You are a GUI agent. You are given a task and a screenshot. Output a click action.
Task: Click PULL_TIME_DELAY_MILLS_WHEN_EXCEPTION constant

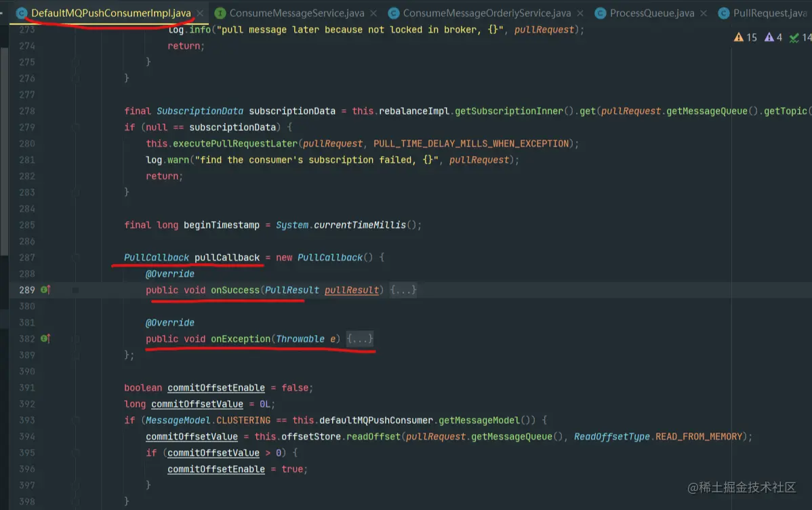[x=471, y=144]
